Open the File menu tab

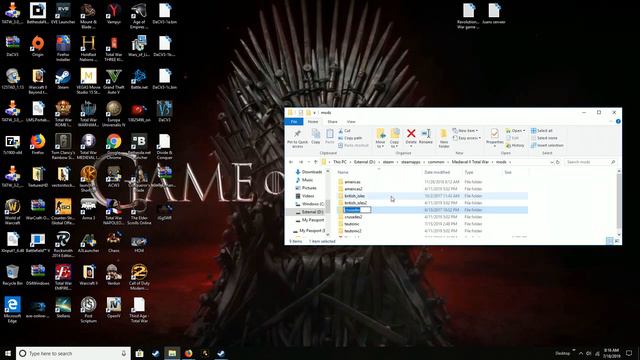pyautogui.click(x=294, y=122)
